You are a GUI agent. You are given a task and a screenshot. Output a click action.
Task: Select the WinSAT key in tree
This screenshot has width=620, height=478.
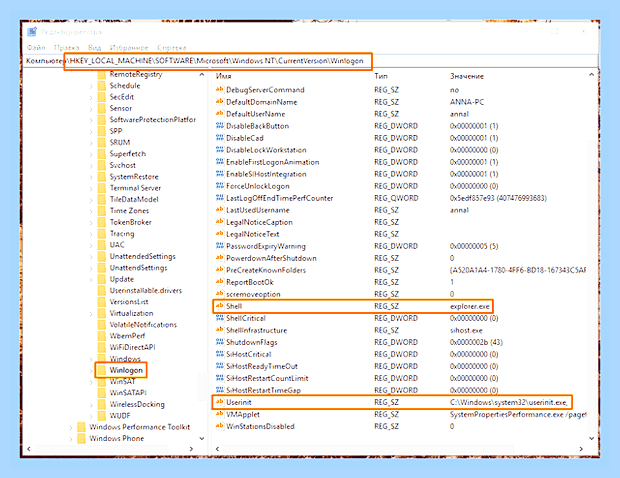123,382
